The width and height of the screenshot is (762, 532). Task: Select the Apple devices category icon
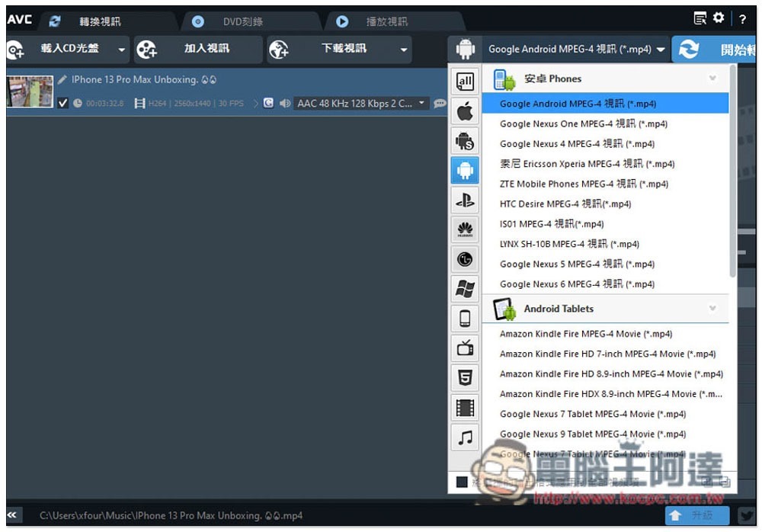[x=465, y=111]
